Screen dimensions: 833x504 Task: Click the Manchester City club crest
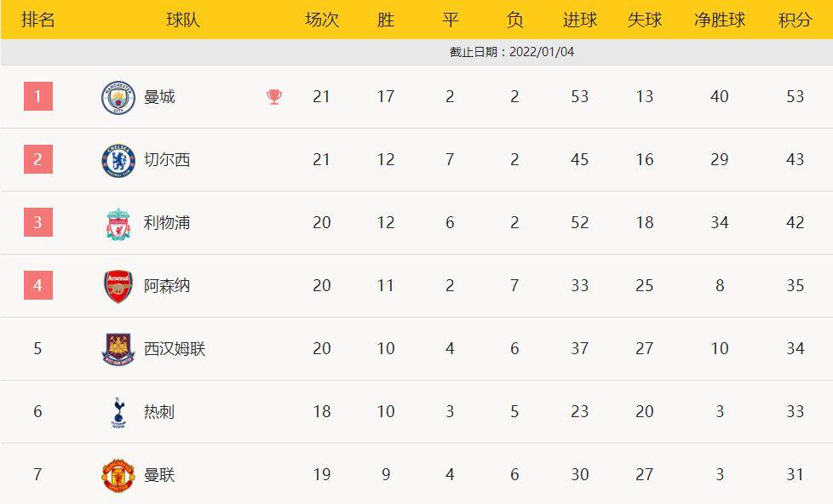pos(118,97)
